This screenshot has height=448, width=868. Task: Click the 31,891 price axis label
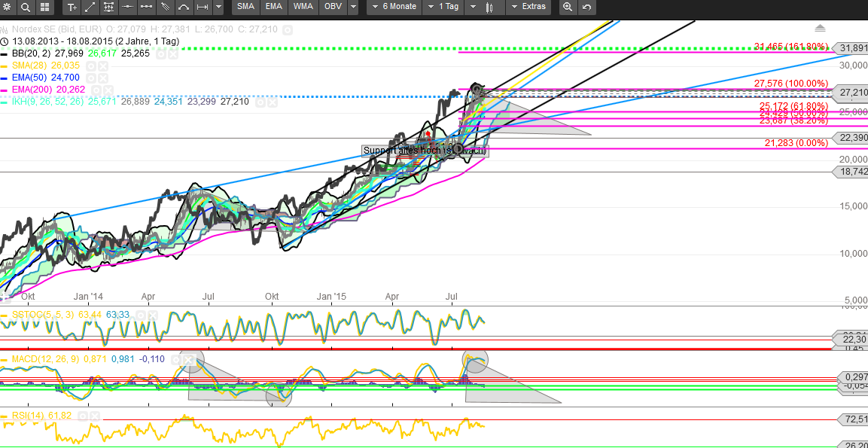point(850,47)
